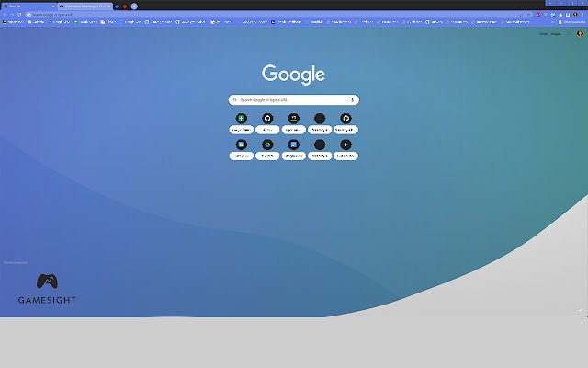Click the Google search box field
Screen dimensions: 588x368
pos(294,100)
